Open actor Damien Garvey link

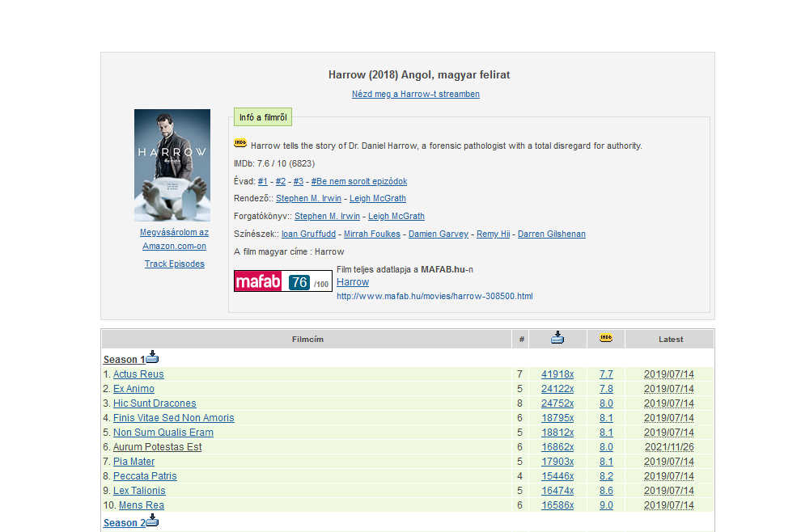tap(439, 234)
